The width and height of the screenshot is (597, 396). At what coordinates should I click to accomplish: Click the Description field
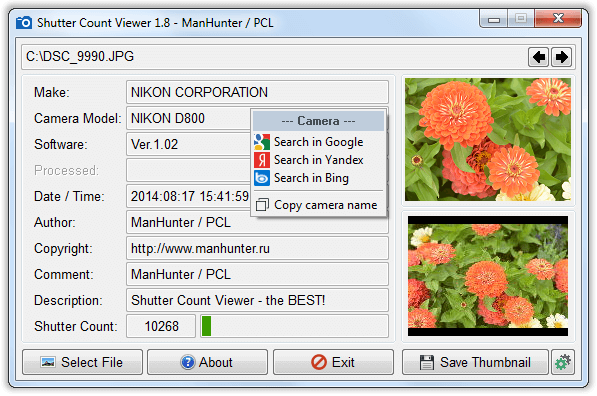257,300
